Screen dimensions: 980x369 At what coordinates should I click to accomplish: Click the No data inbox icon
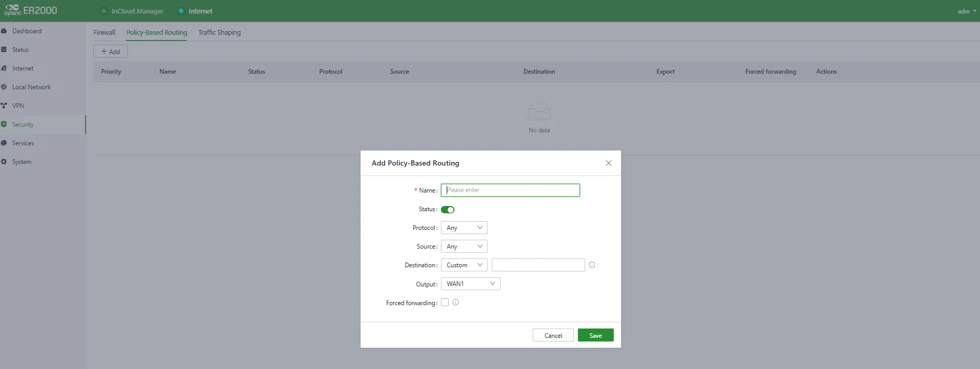(x=539, y=111)
